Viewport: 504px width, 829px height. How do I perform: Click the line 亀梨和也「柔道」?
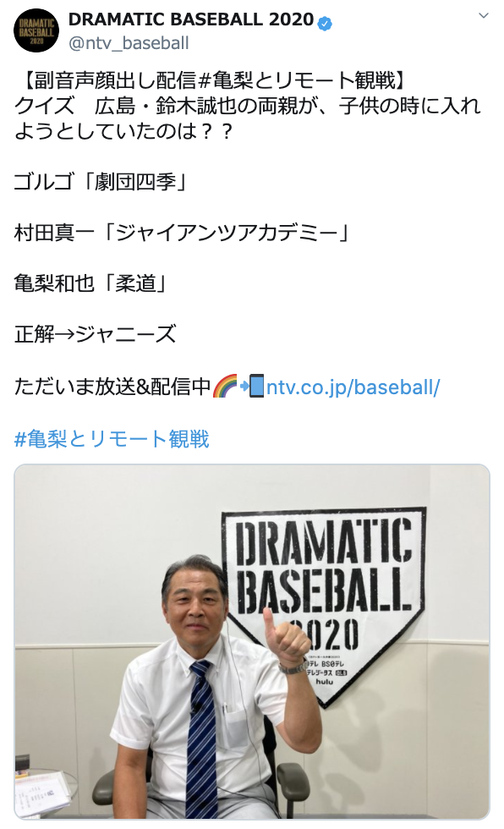[92, 283]
